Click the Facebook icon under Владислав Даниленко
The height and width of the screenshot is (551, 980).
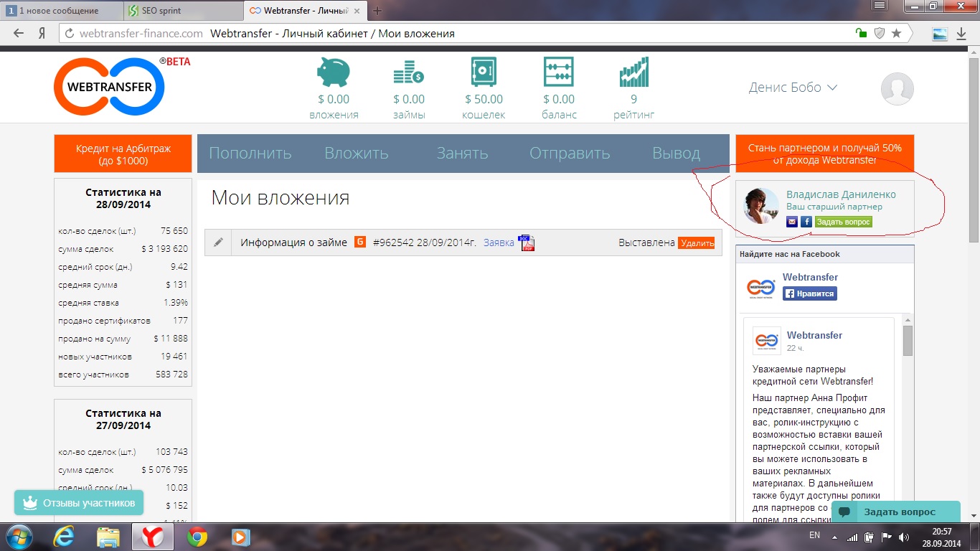coord(806,222)
